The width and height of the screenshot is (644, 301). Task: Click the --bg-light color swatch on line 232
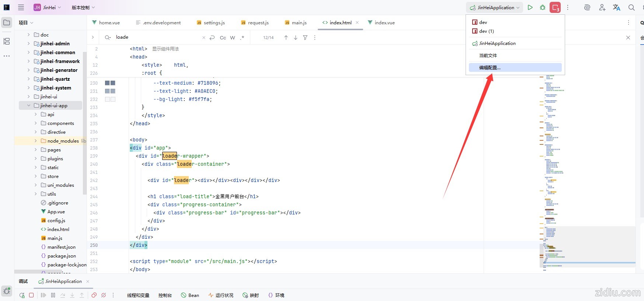[x=110, y=99]
